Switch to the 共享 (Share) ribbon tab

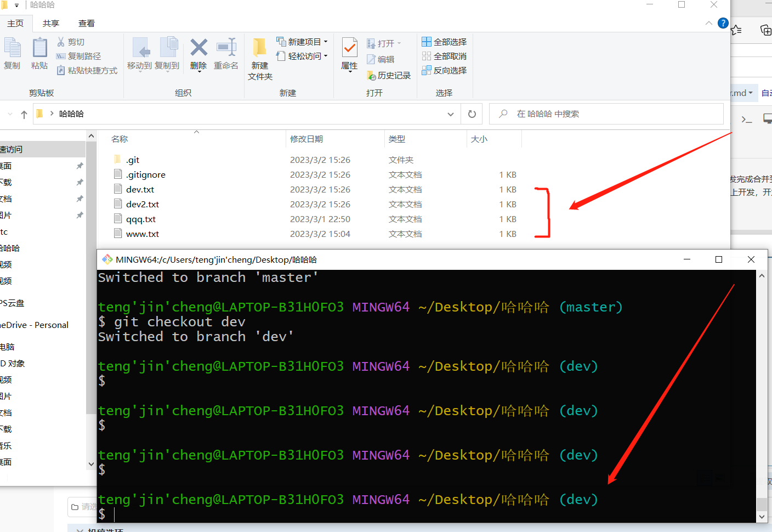(51, 23)
